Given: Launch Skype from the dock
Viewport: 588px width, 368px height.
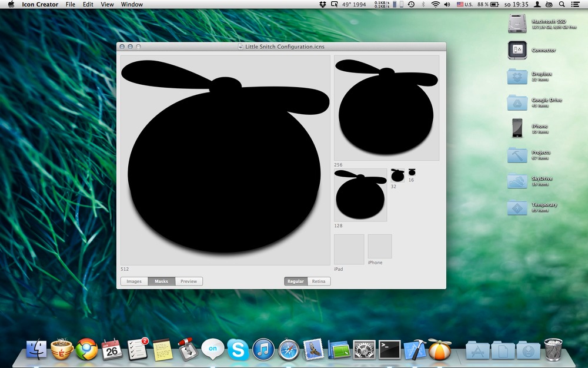Looking at the screenshot, I should (238, 349).
